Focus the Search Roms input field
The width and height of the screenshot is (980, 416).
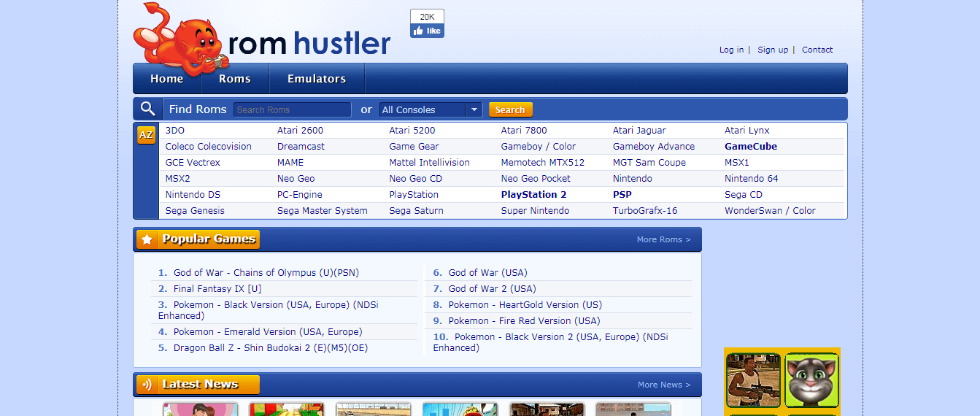pyautogui.click(x=292, y=109)
